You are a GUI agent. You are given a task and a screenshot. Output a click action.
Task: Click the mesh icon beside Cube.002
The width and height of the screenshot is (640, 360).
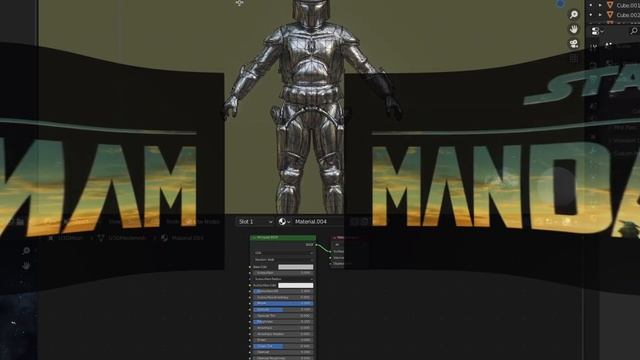click(610, 15)
